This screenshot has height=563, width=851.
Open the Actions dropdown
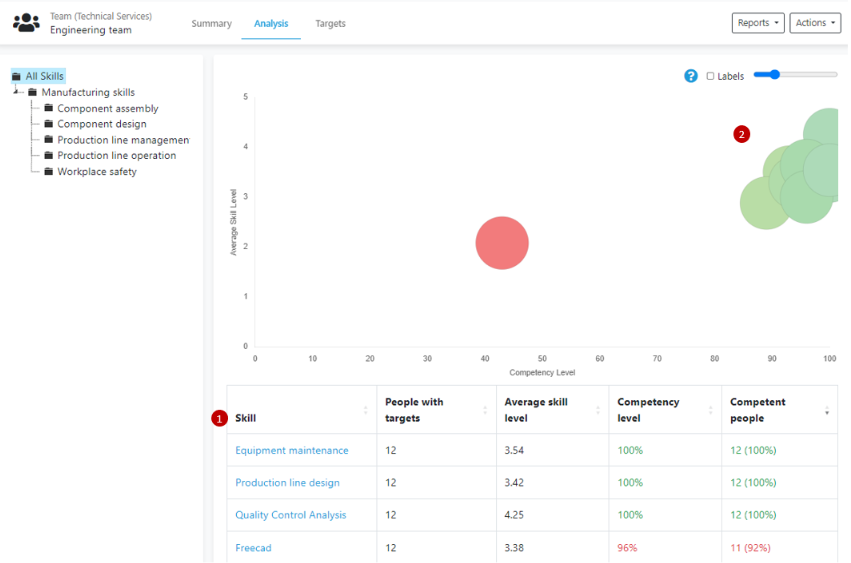[815, 23]
